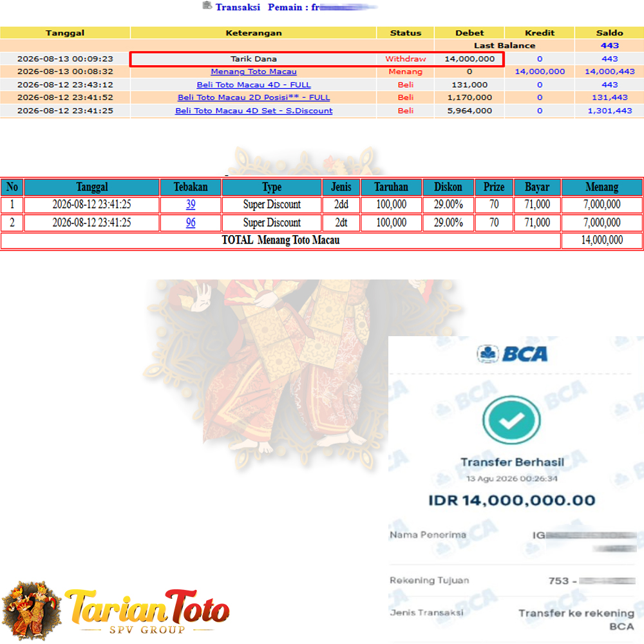644x644 pixels.
Task: Click the timestamp 2026-08-12 23:41:52
Action: [x=65, y=97]
